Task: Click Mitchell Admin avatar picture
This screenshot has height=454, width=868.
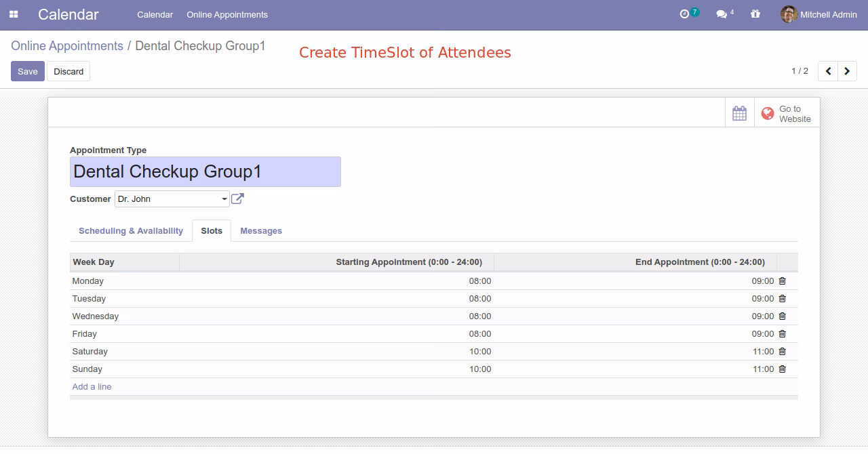Action: tap(789, 14)
